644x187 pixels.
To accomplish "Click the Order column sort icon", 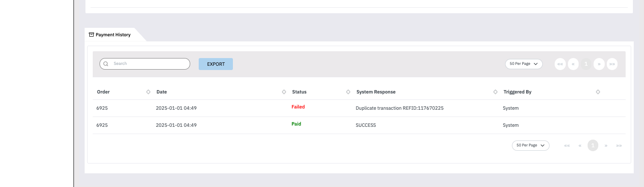I will point(148,92).
